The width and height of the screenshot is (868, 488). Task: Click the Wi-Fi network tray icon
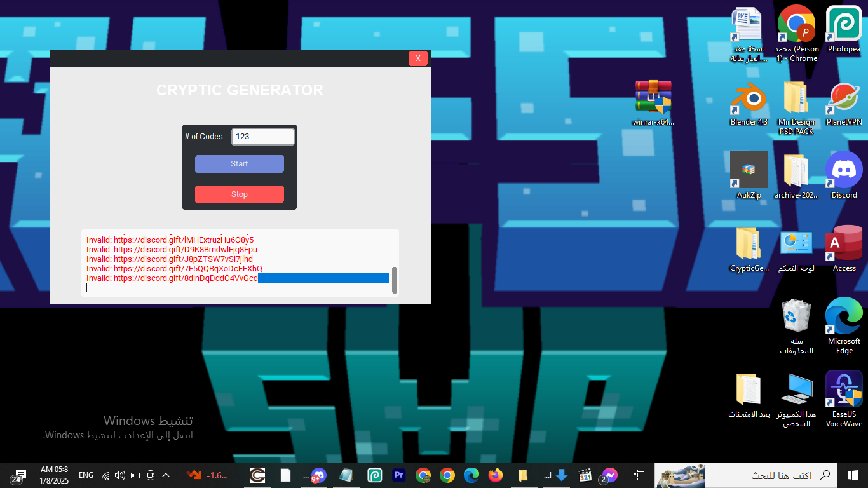point(105,475)
